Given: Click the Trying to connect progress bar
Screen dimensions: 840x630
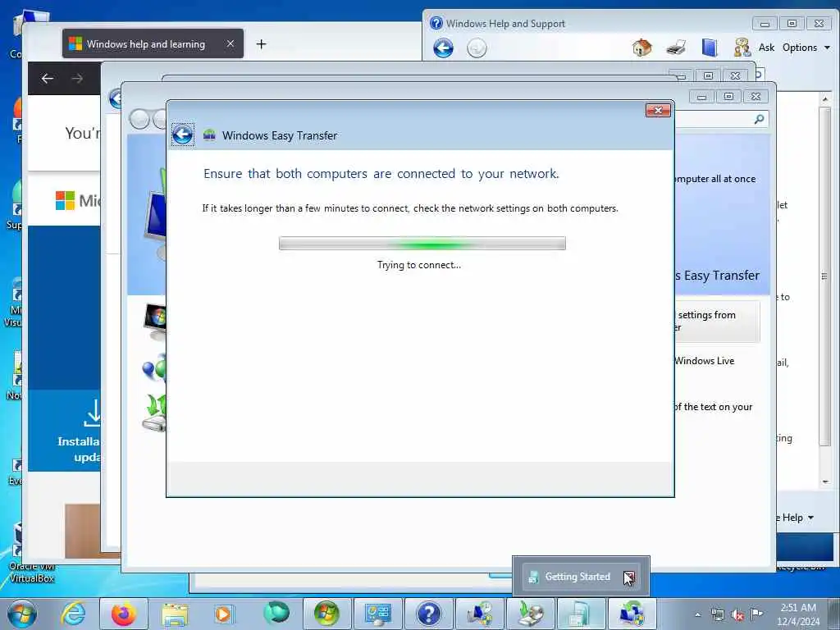Looking at the screenshot, I should 422,243.
